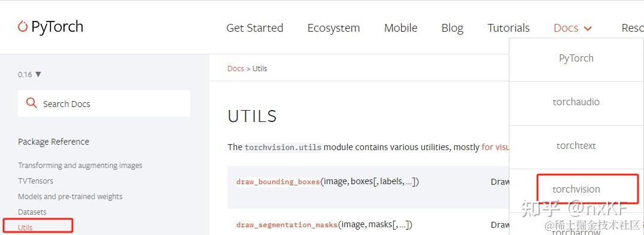Click inside the Search Docs field
The image size is (644, 235).
[x=104, y=103]
